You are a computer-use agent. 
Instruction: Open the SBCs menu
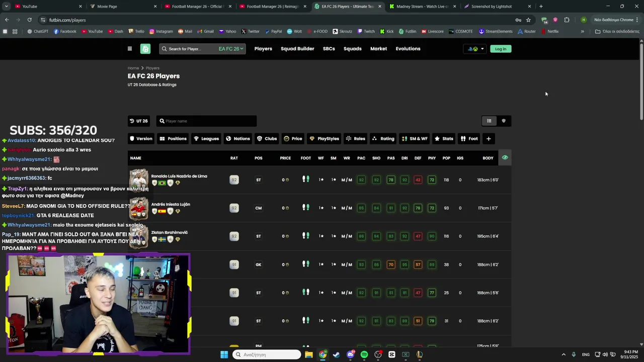[329, 49]
